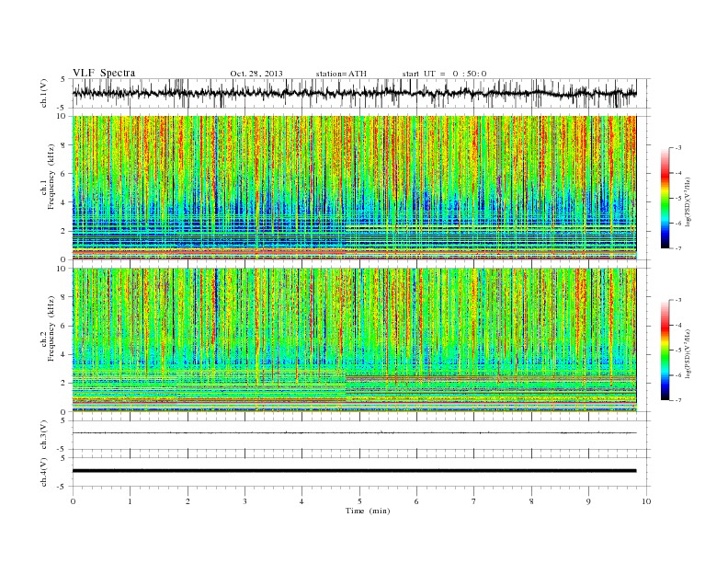Click the 'start UT = 0:50:0' header text

[444, 74]
